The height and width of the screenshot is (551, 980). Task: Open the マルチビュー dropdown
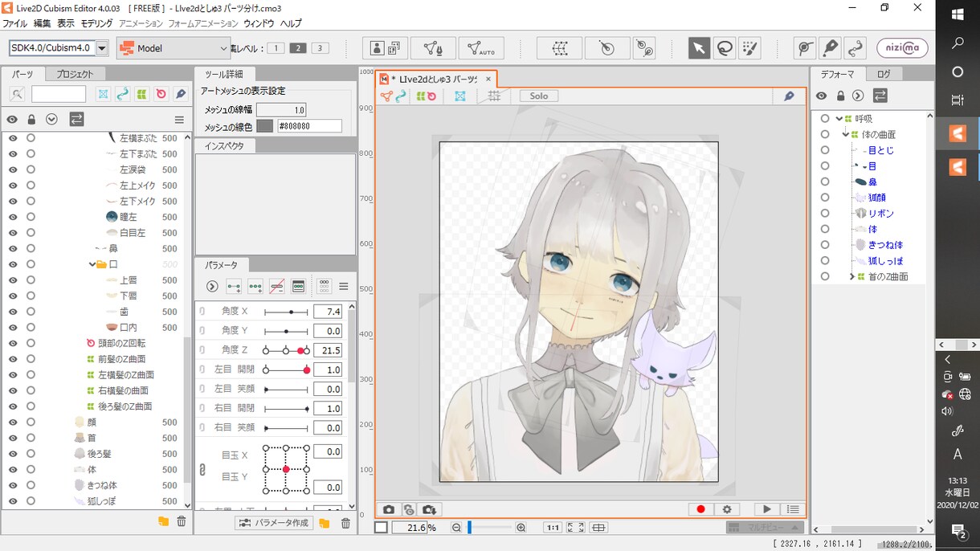[765, 528]
